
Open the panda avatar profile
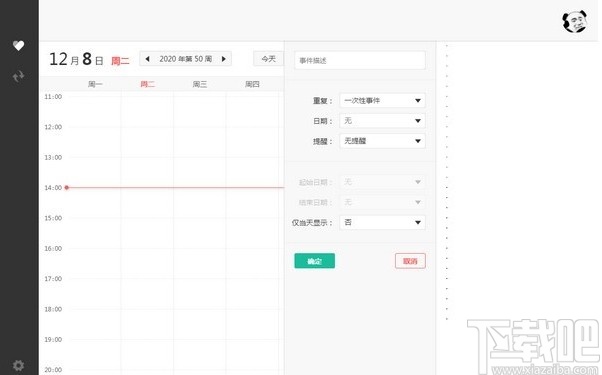tap(575, 21)
